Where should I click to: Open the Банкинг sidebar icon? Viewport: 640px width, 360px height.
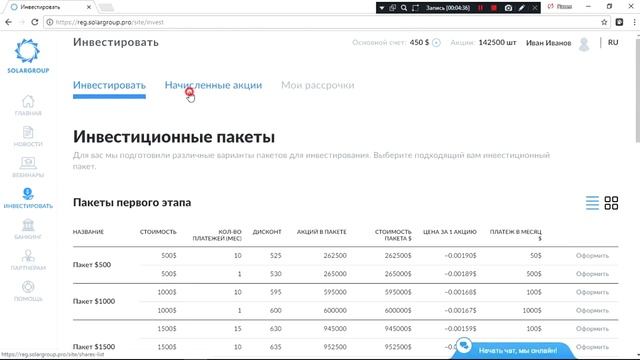click(x=28, y=229)
